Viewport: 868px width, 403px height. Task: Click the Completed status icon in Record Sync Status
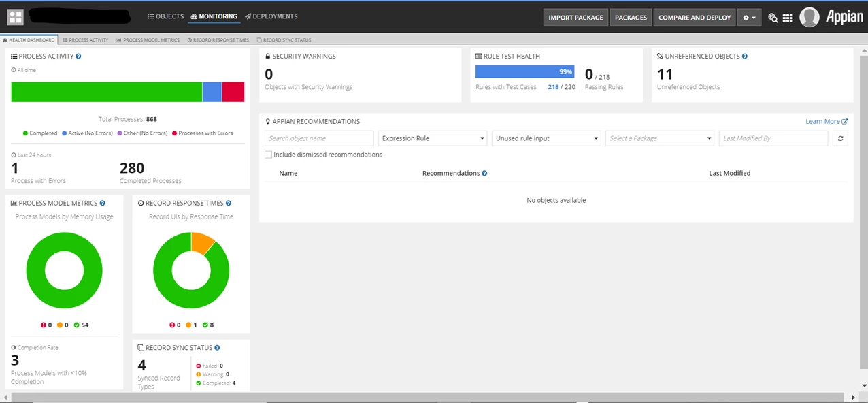[x=199, y=383]
